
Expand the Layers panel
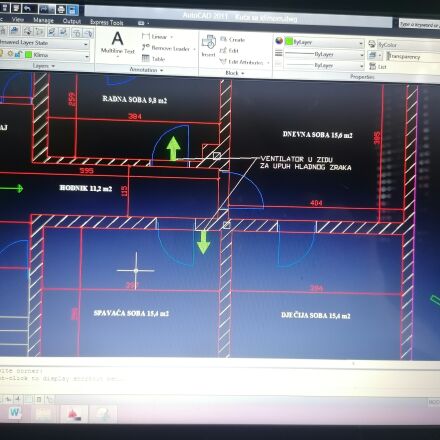pyautogui.click(x=44, y=66)
